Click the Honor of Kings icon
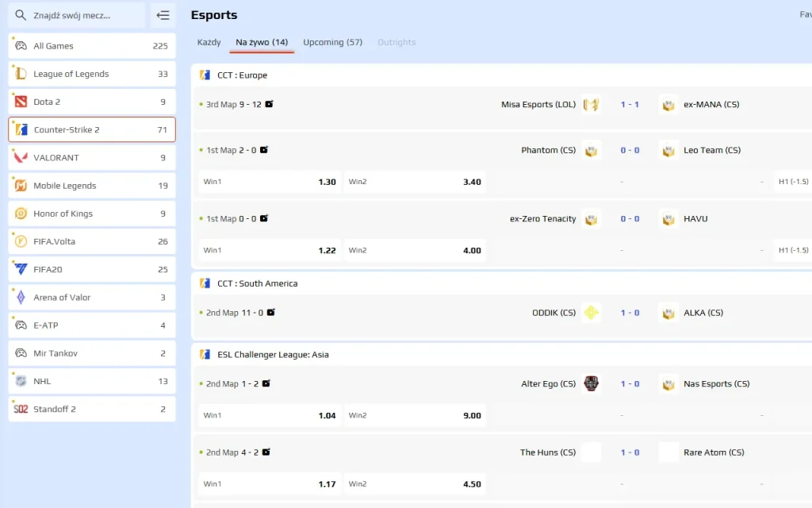The height and width of the screenshot is (508, 812). pyautogui.click(x=21, y=214)
